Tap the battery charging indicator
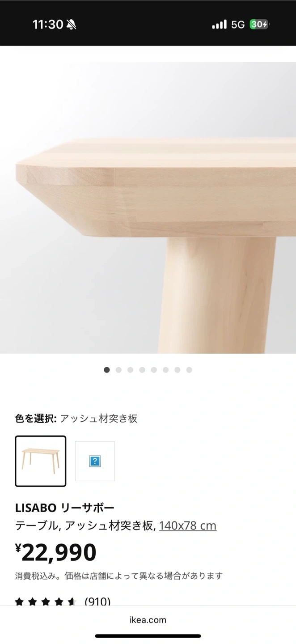Viewport: 296px width, 644px height. point(259,24)
